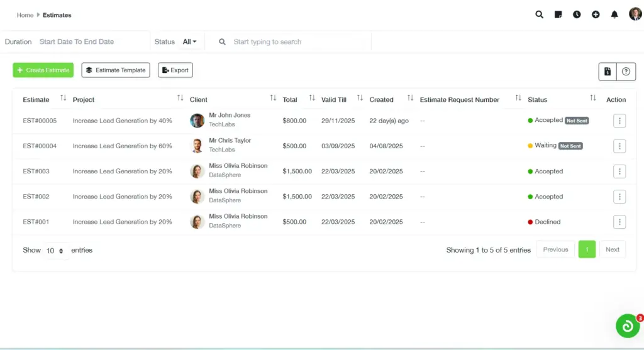Open estimate EST#00004

click(x=40, y=146)
